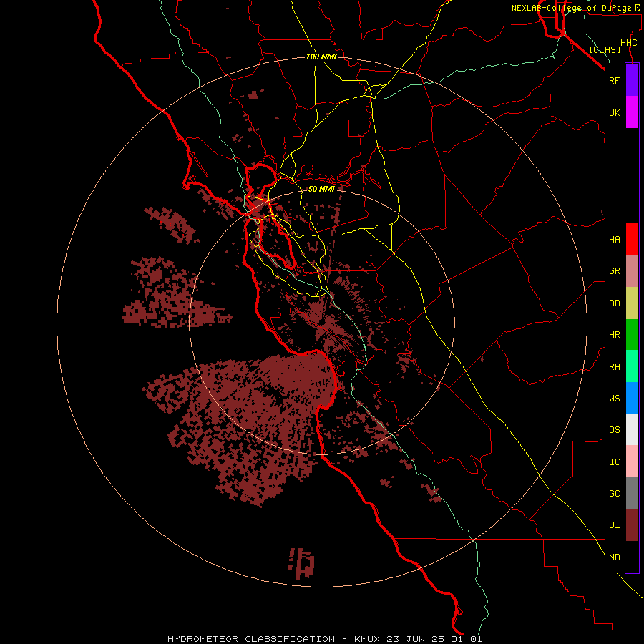Image resolution: width=644 pixels, height=644 pixels.
Task: Click the 'GR' legend label
Action: [614, 271]
